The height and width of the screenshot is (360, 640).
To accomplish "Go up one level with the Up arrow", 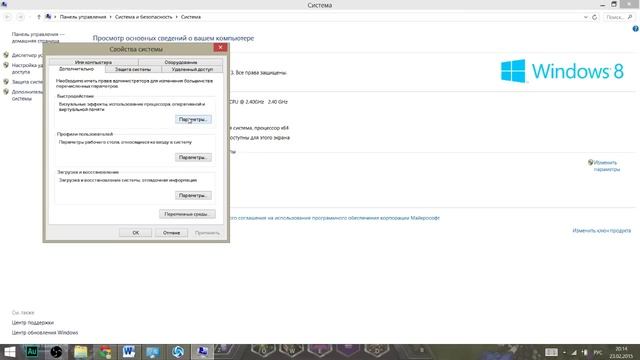I will (x=39, y=17).
